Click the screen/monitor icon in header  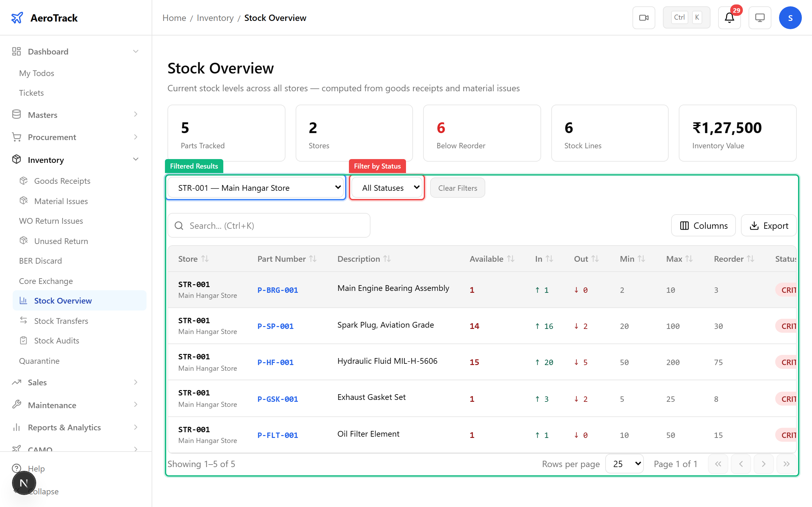[x=760, y=17]
